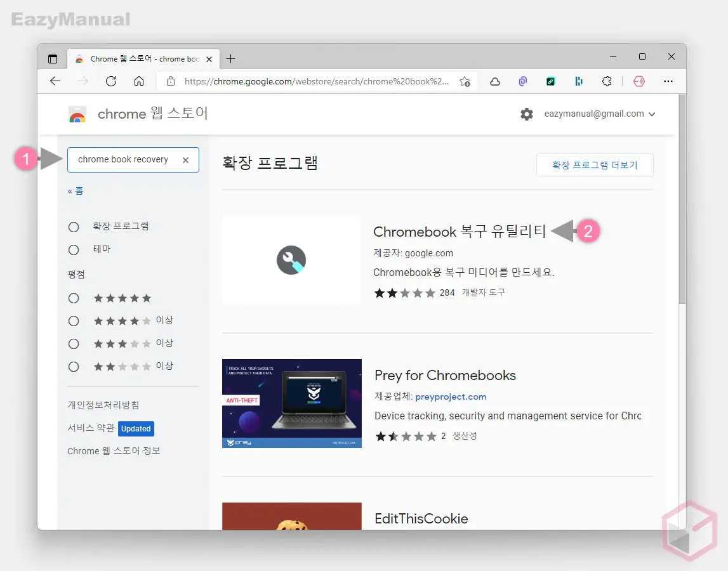Open the web store settings gear

click(x=527, y=114)
